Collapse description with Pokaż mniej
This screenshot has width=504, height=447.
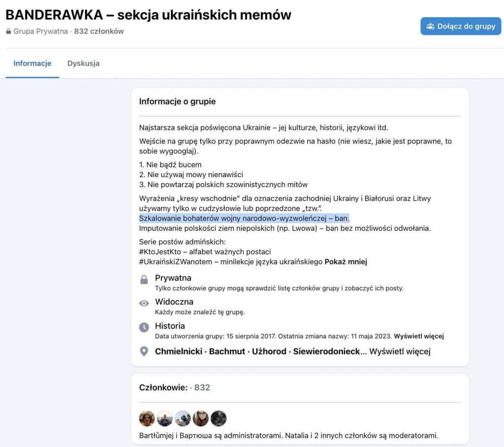pyautogui.click(x=346, y=261)
